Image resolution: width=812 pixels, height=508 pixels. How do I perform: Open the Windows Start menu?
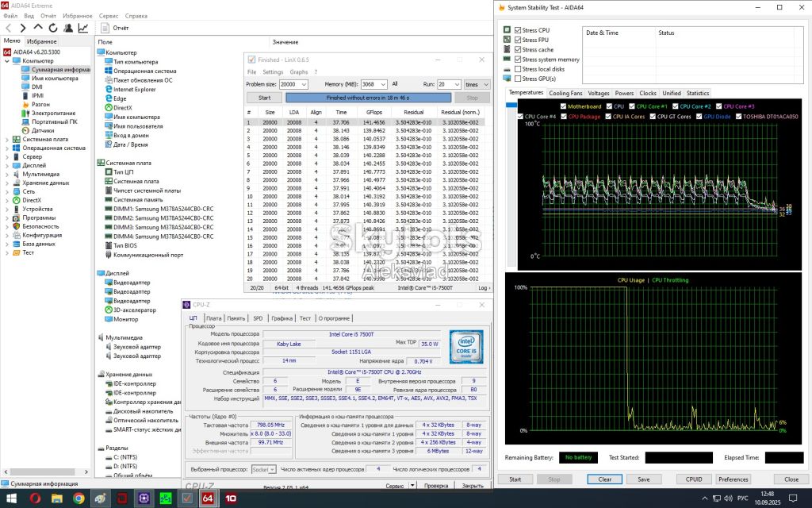pyautogui.click(x=11, y=498)
